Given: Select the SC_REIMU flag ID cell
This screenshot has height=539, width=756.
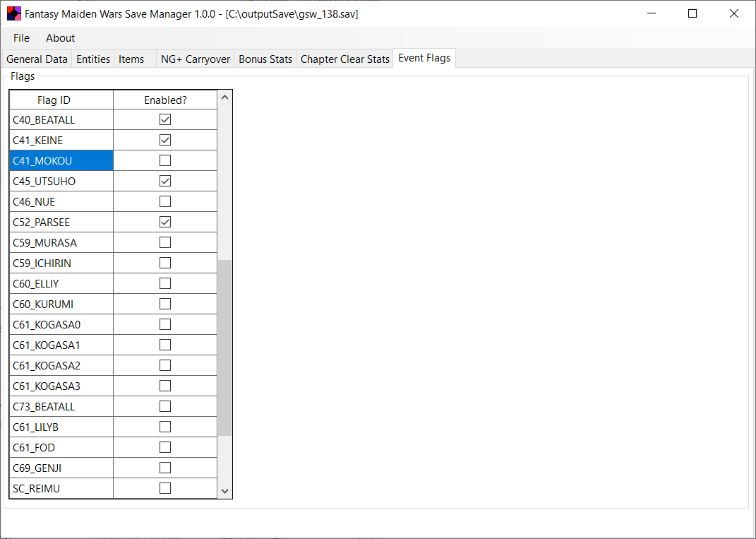Looking at the screenshot, I should (x=61, y=488).
